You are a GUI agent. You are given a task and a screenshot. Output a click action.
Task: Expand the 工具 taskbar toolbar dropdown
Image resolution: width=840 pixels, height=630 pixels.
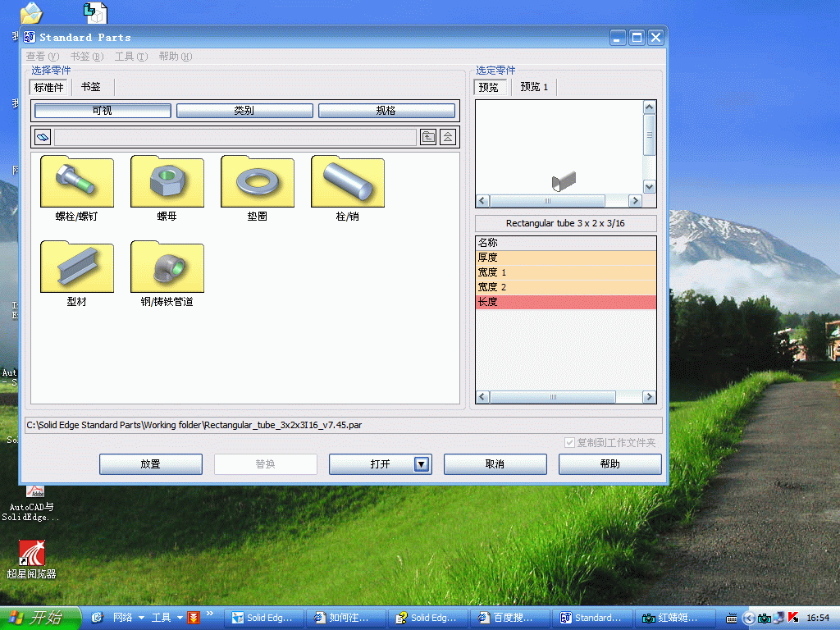point(179,618)
